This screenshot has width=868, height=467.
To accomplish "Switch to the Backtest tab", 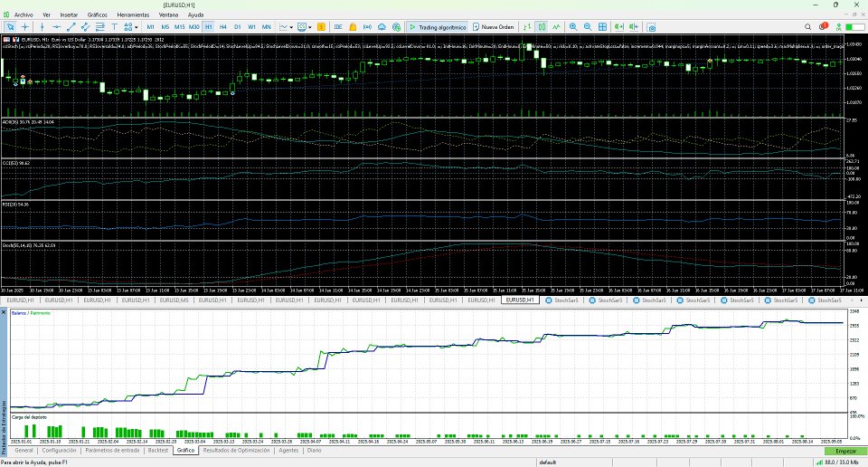I will point(158,450).
